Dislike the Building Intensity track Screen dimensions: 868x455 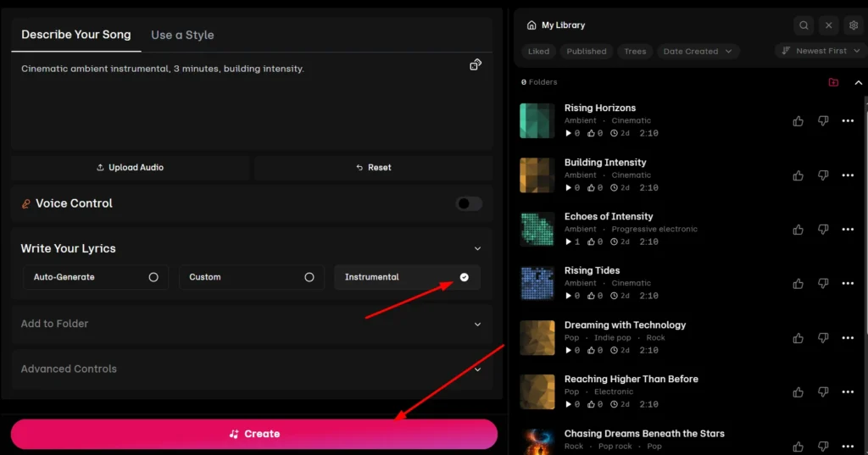(x=823, y=175)
